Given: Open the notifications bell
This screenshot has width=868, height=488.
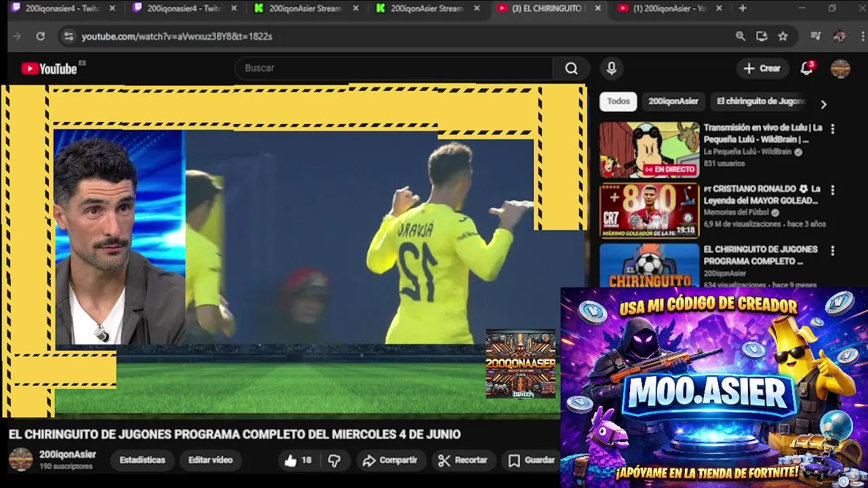Looking at the screenshot, I should coord(806,68).
